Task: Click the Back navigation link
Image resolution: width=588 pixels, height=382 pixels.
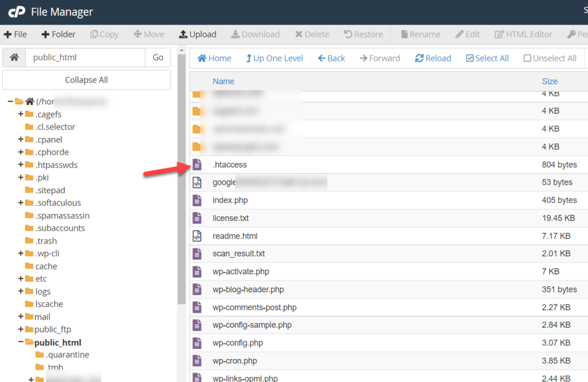Action: point(331,59)
